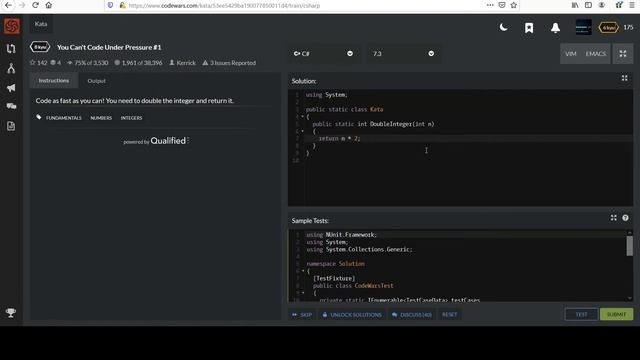Click the Sample Tests scrollbar thumb
The height and width of the screenshot is (360, 640).
(630, 246)
